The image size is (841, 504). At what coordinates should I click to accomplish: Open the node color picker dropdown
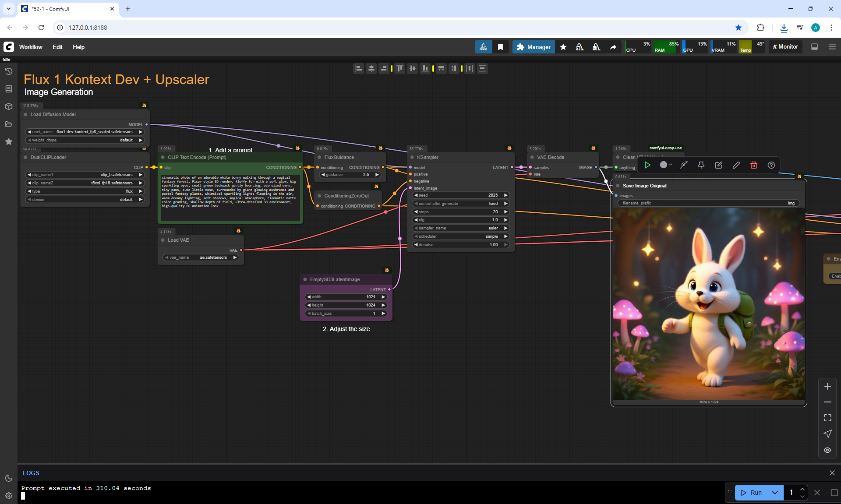pos(666,165)
